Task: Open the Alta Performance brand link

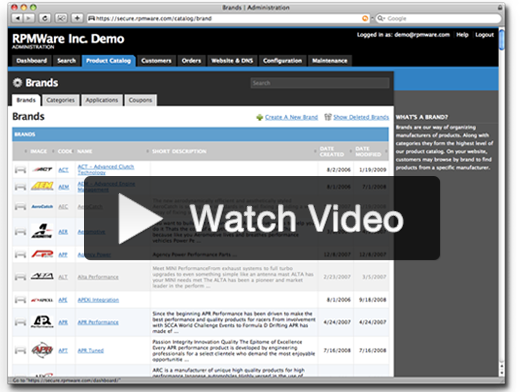Action: pyautogui.click(x=98, y=277)
